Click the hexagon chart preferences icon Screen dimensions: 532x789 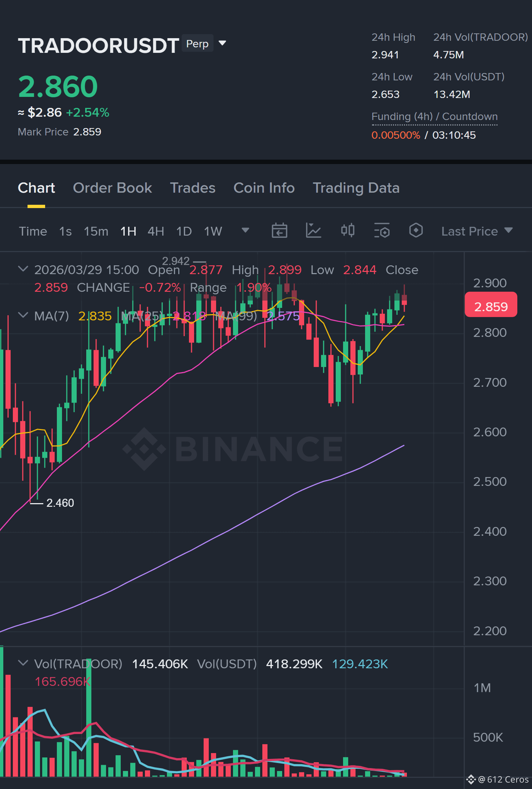click(416, 231)
